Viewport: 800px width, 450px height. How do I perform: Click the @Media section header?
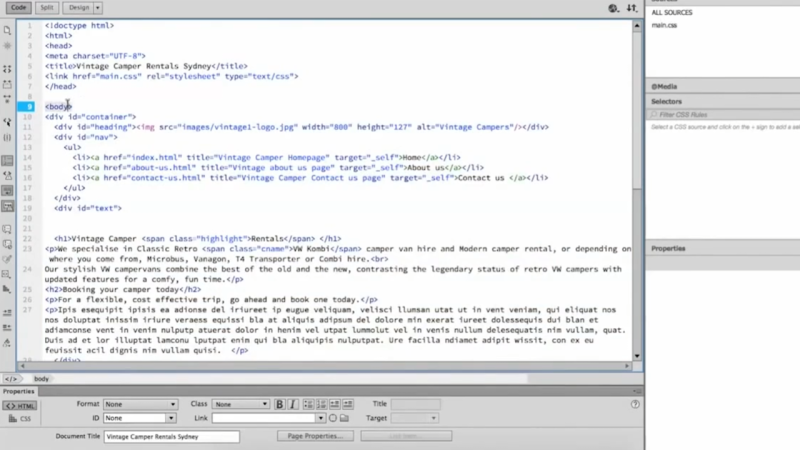722,86
